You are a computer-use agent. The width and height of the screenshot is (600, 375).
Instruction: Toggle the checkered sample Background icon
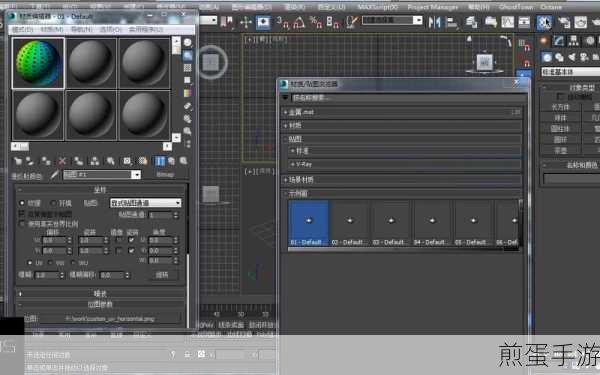click(188, 68)
